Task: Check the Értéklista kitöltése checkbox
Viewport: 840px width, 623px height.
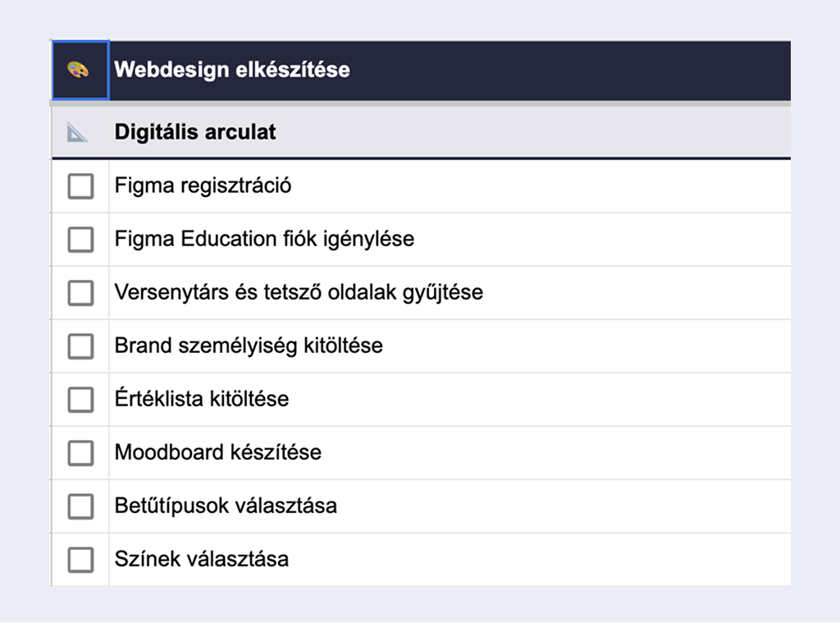Action: [x=80, y=400]
